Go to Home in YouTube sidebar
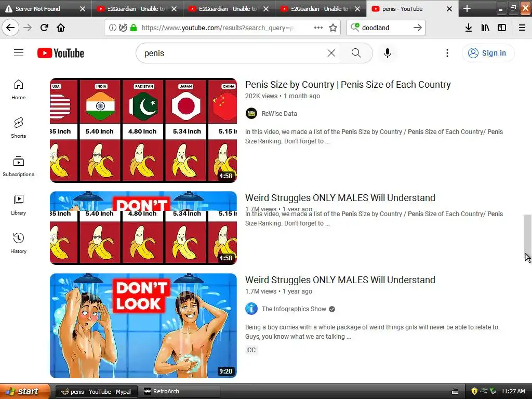This screenshot has height=399, width=532. pos(19,89)
